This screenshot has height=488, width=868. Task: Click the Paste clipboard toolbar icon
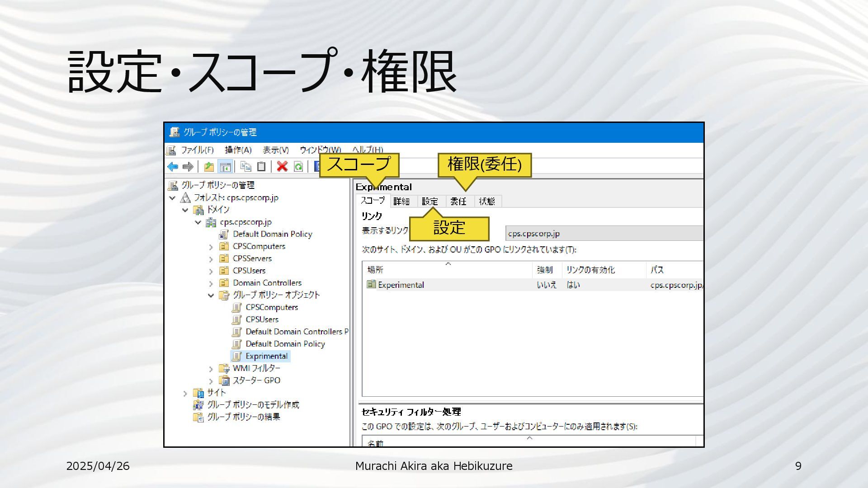(261, 167)
